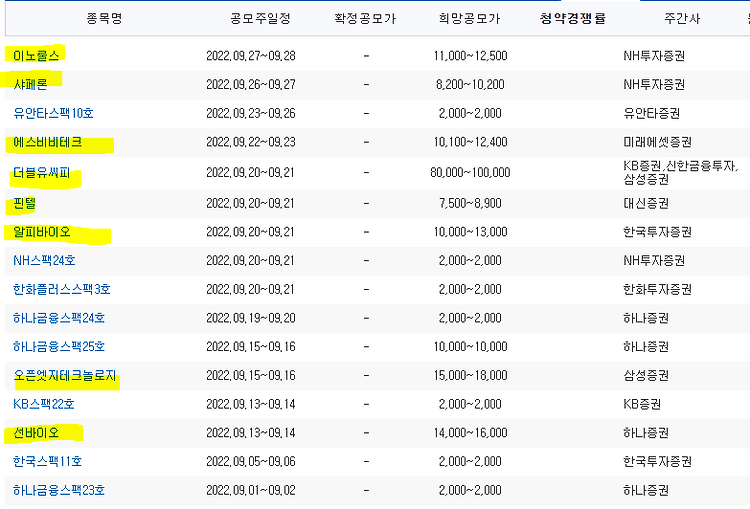Viewport: 750px width, 509px height.
Task: Select the date 2022.09.22~09.23
Action: (251, 142)
